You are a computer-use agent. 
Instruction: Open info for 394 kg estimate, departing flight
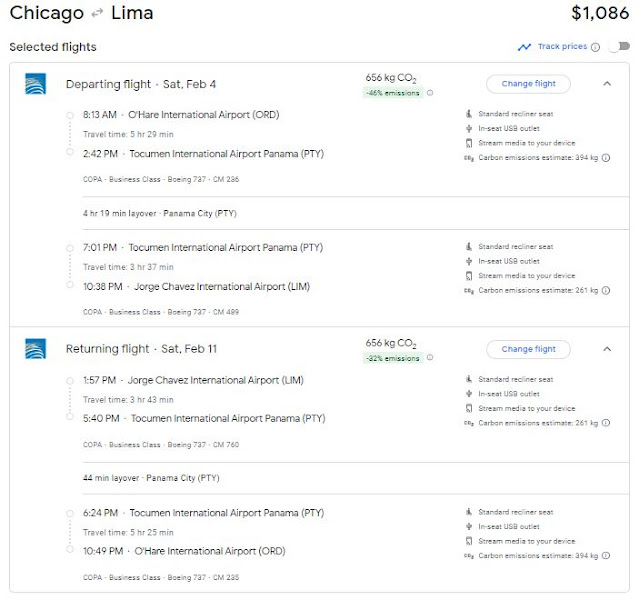coord(606,157)
